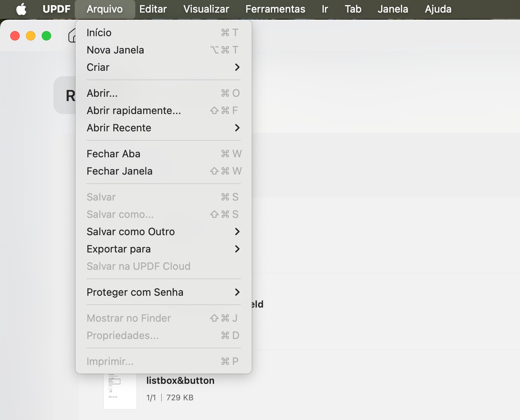
Task: Expand the Criar submenu
Action: click(x=164, y=67)
